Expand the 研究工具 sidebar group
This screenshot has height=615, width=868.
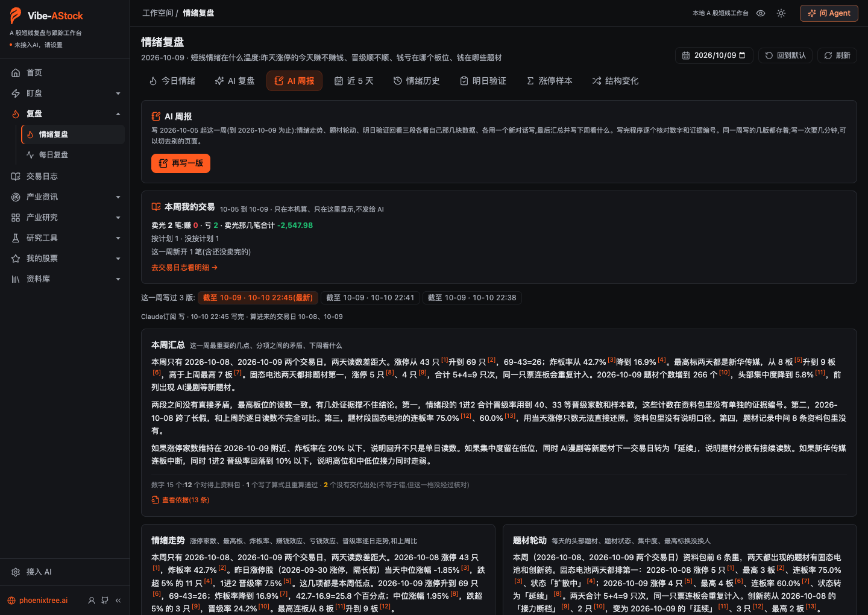pyautogui.click(x=64, y=238)
